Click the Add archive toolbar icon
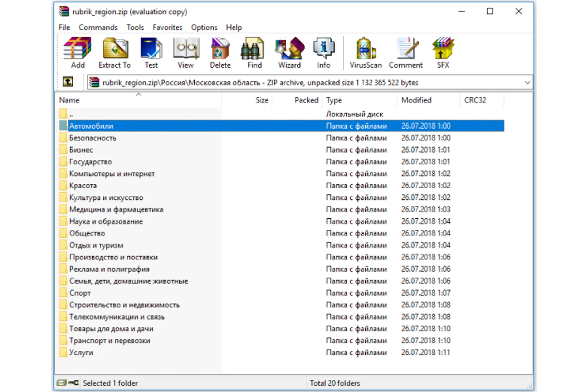The height and width of the screenshot is (392, 588). [77, 52]
